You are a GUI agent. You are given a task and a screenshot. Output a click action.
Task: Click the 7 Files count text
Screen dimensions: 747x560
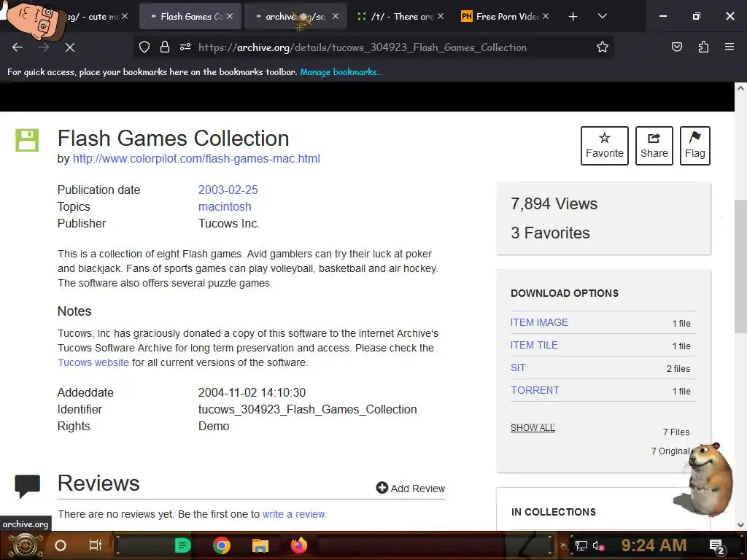[676, 432]
